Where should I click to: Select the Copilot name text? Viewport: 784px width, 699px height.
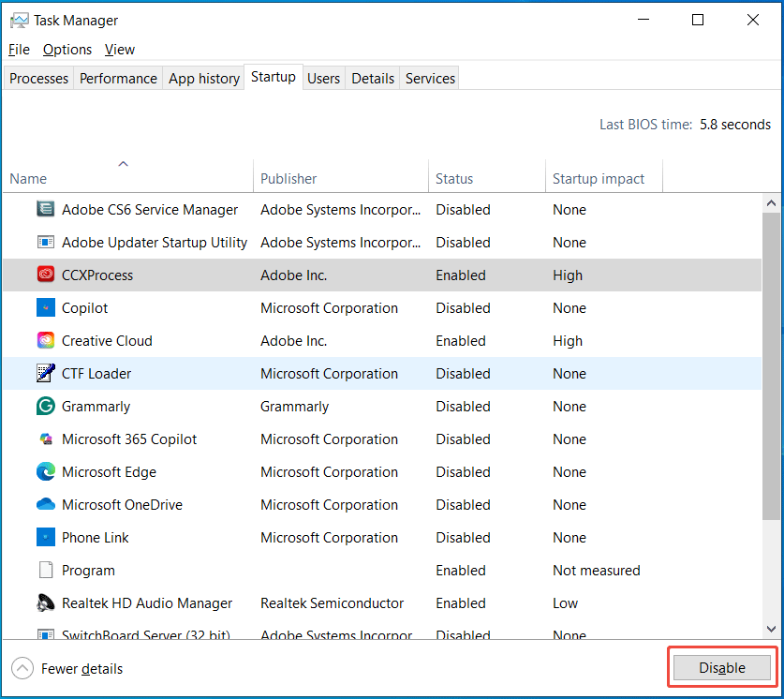pyautogui.click(x=84, y=308)
